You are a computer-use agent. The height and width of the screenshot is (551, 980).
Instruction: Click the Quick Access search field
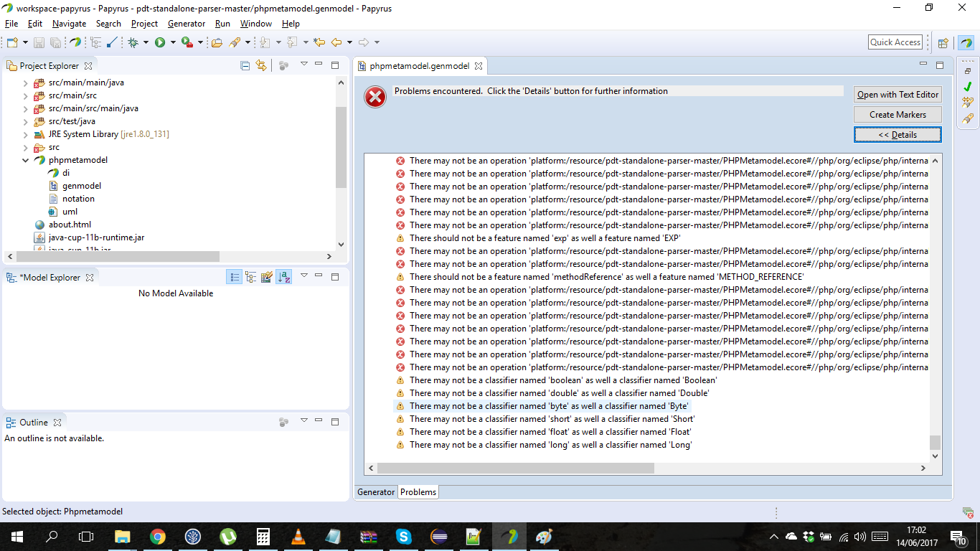point(895,42)
